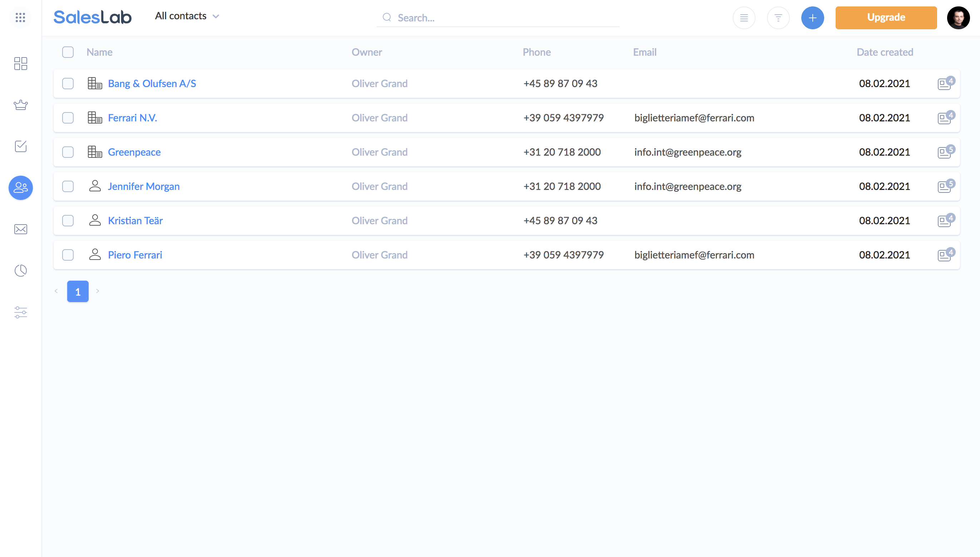Select the tasks checkbox icon in sidebar
The width and height of the screenshot is (980, 557).
pos(20,146)
